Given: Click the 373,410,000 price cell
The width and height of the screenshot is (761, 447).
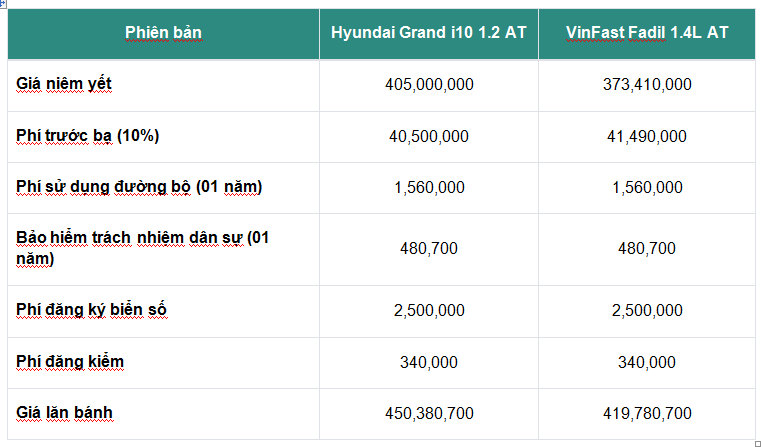Looking at the screenshot, I should click(x=647, y=85).
